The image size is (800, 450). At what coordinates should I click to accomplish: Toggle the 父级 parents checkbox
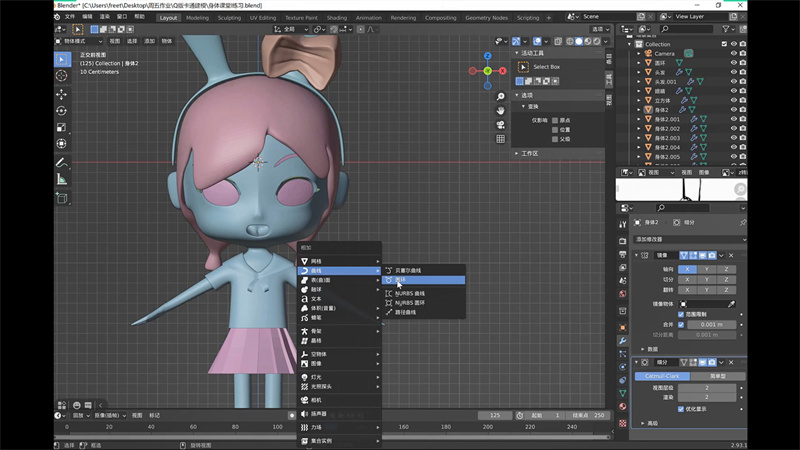tap(555, 139)
